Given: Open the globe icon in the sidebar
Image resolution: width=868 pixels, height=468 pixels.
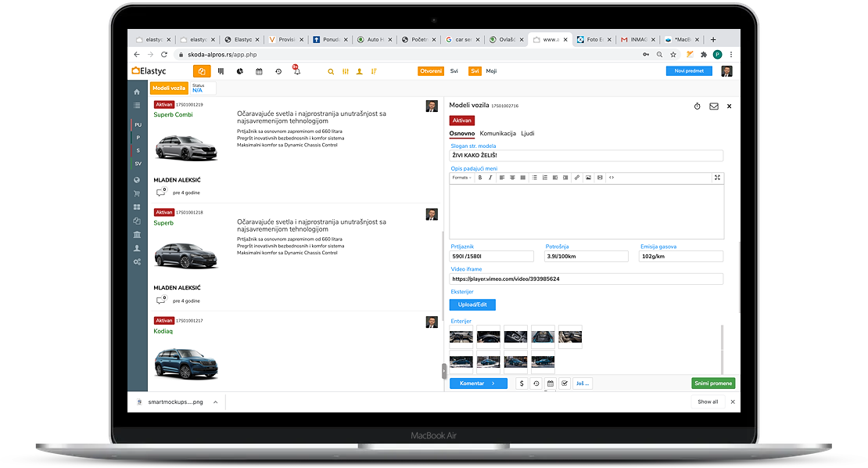Looking at the screenshot, I should [137, 180].
